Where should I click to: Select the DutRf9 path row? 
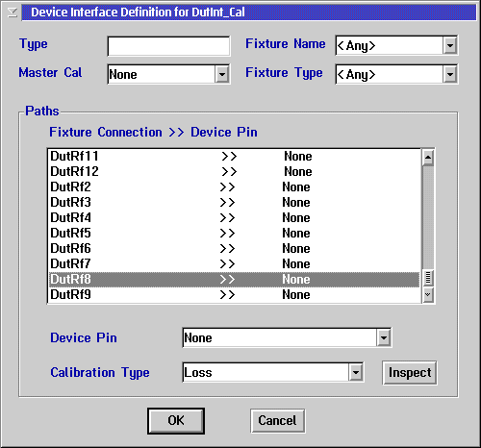pos(234,295)
